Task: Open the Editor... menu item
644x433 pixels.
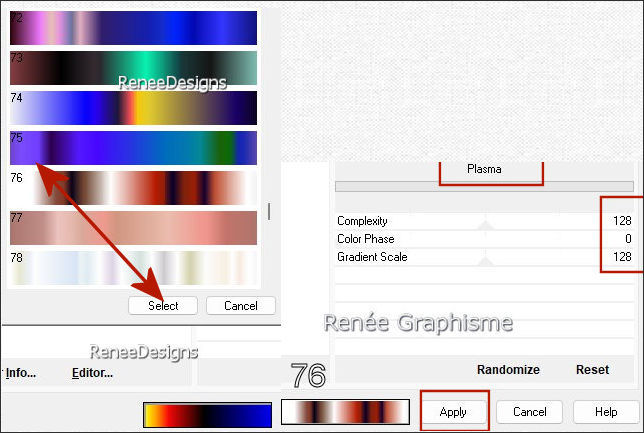Action: pos(92,374)
